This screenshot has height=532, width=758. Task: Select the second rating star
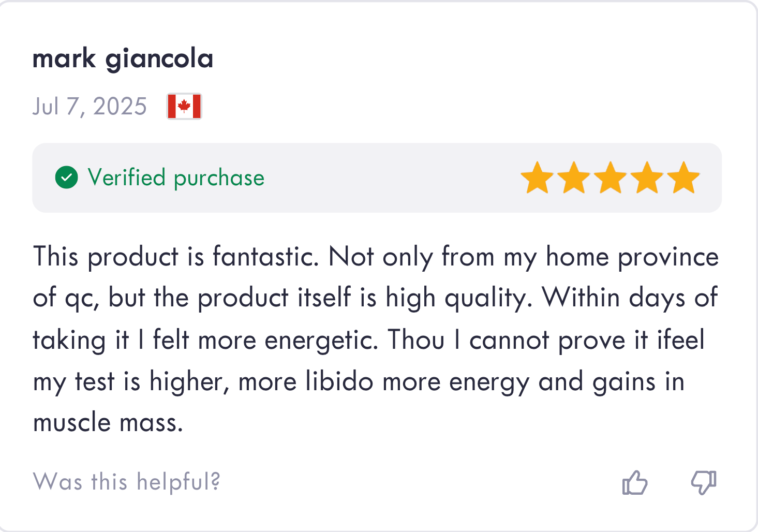click(x=574, y=178)
